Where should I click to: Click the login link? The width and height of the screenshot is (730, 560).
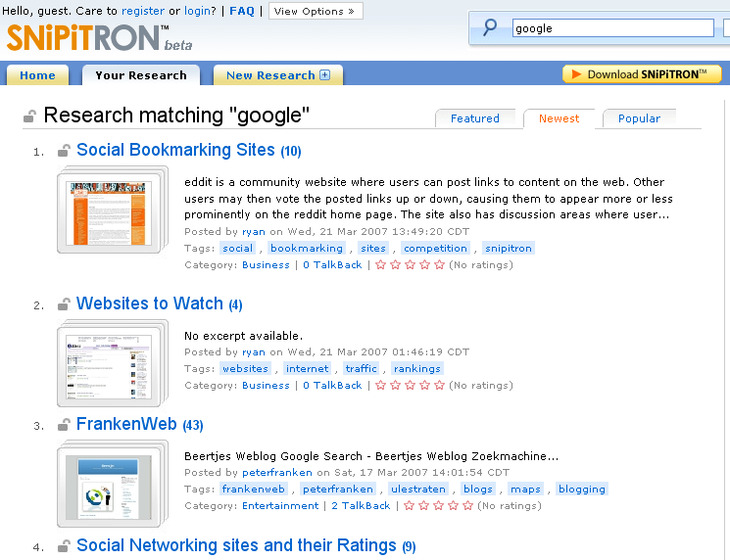pyautogui.click(x=198, y=11)
